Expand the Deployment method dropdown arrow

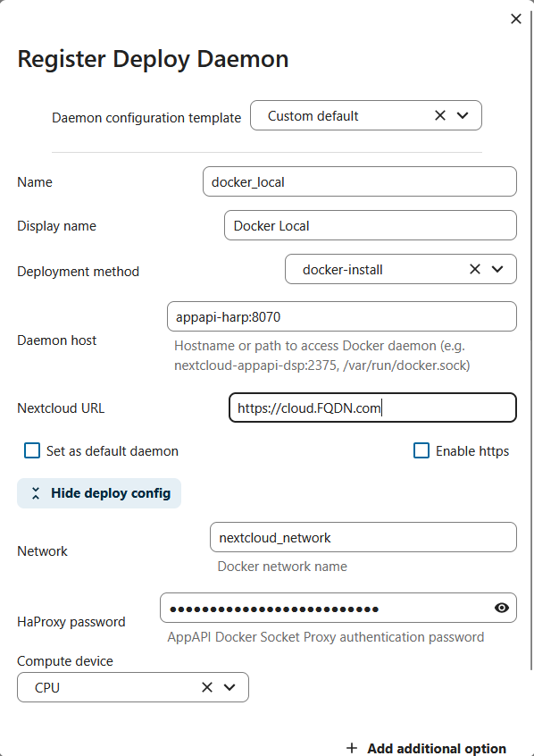pos(497,269)
